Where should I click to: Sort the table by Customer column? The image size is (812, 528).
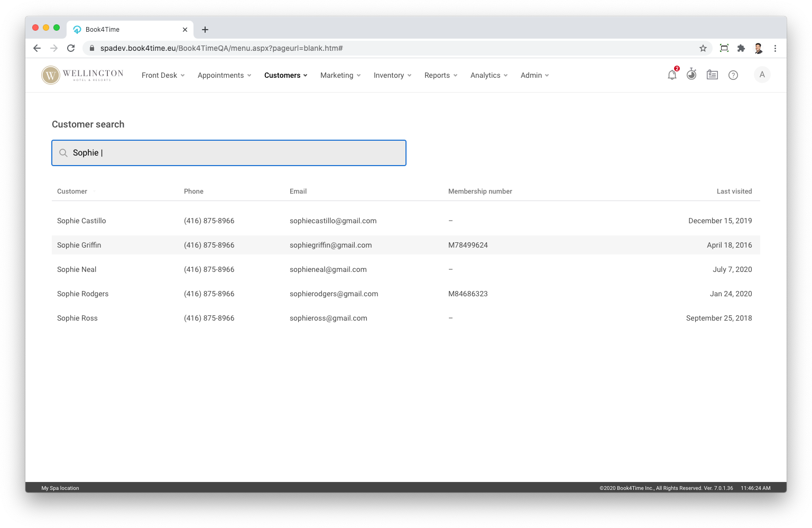(72, 192)
